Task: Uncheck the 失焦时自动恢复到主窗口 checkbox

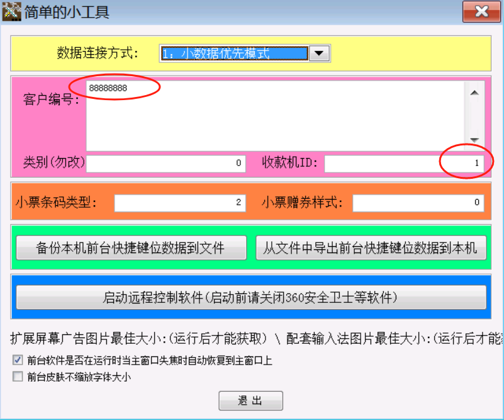Action: [17, 361]
